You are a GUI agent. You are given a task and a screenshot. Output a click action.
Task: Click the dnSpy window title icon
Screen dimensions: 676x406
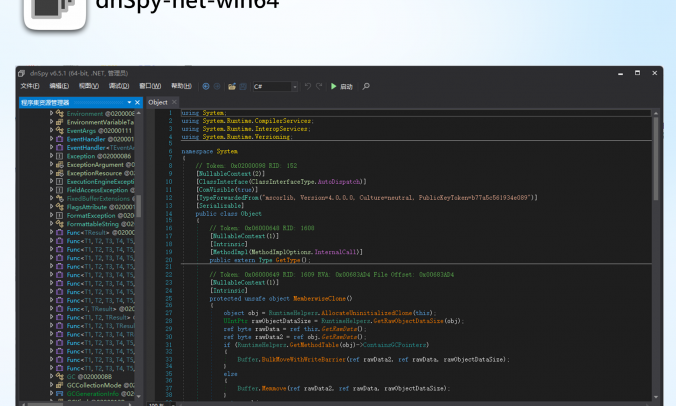tap(22, 73)
